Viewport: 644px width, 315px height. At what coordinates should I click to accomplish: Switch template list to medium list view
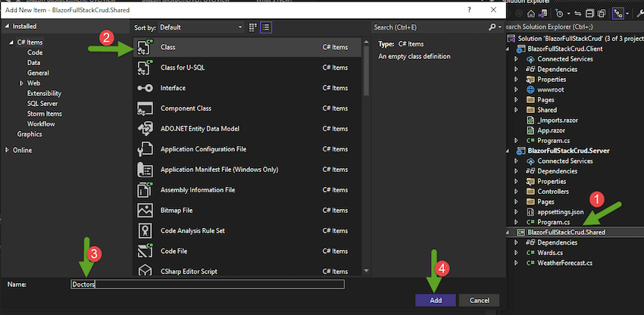(266, 27)
